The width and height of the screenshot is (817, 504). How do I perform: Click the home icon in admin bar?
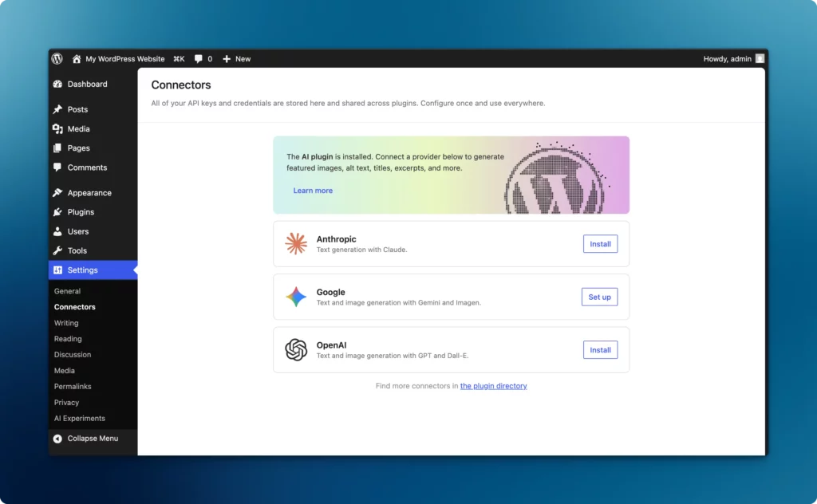point(77,59)
